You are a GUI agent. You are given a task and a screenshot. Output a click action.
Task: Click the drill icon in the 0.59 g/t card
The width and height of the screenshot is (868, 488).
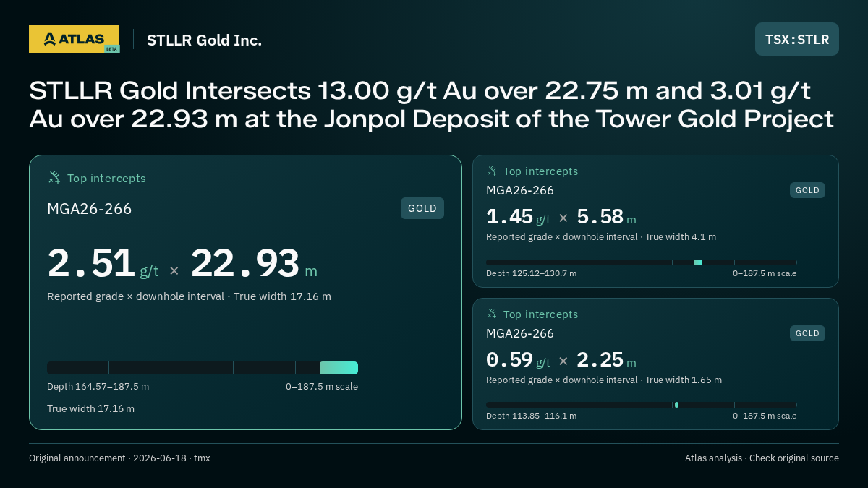[492, 314]
